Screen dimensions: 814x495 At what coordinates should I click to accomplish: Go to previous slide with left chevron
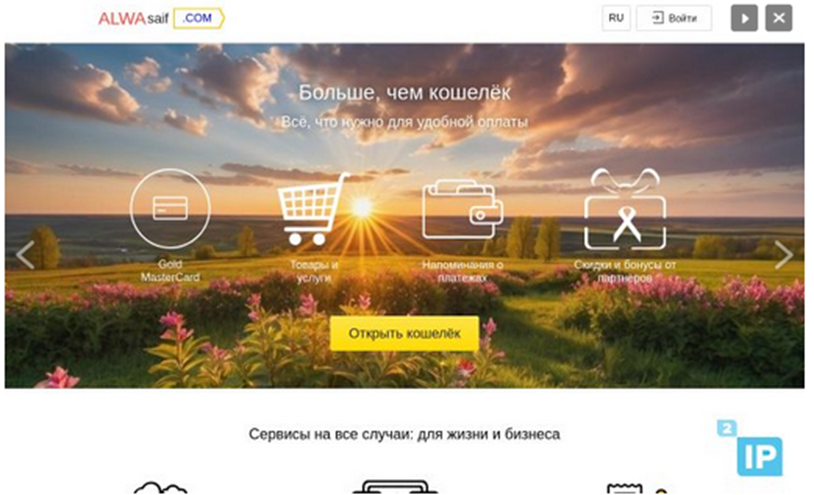[25, 255]
